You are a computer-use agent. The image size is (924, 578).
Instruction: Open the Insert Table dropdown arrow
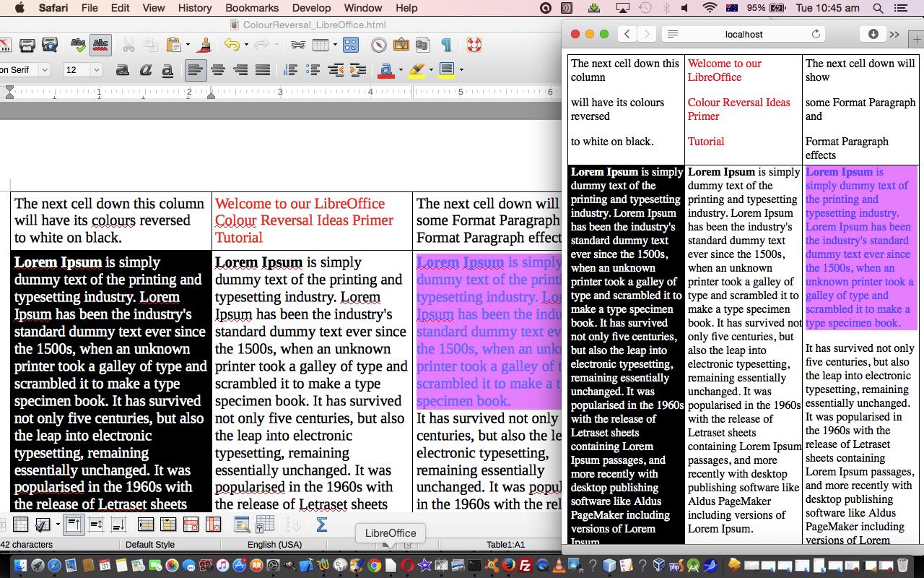tap(335, 46)
